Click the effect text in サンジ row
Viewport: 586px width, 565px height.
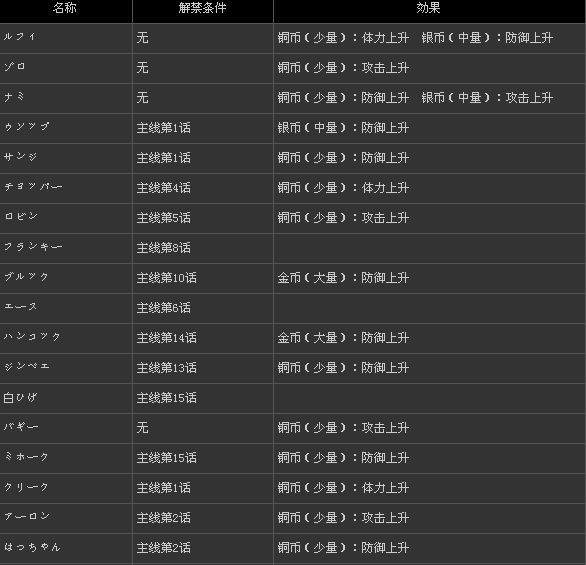click(x=343, y=158)
